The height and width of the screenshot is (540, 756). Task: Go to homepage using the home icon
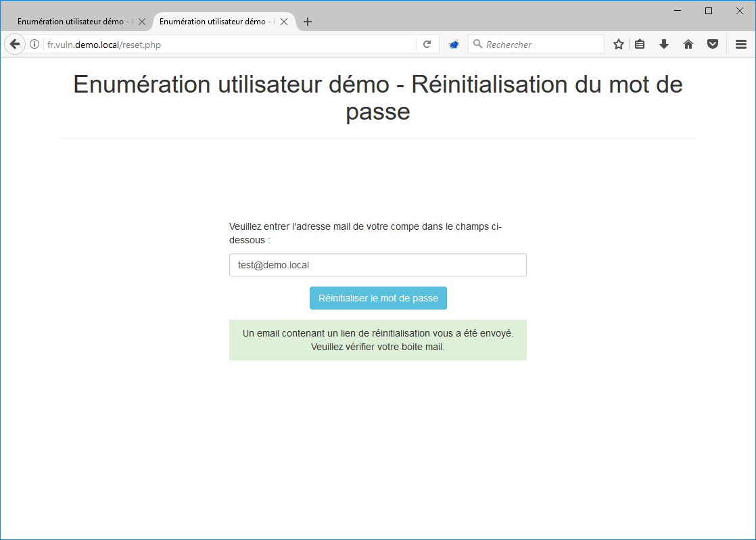[x=688, y=44]
